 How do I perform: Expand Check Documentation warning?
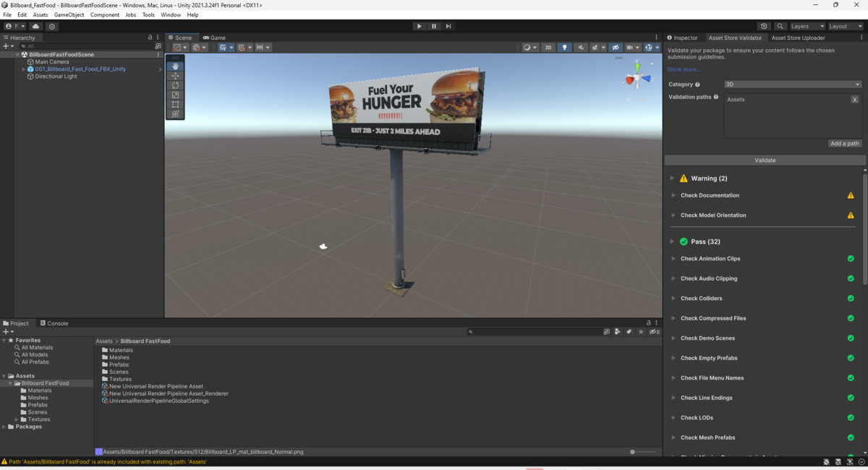[672, 195]
